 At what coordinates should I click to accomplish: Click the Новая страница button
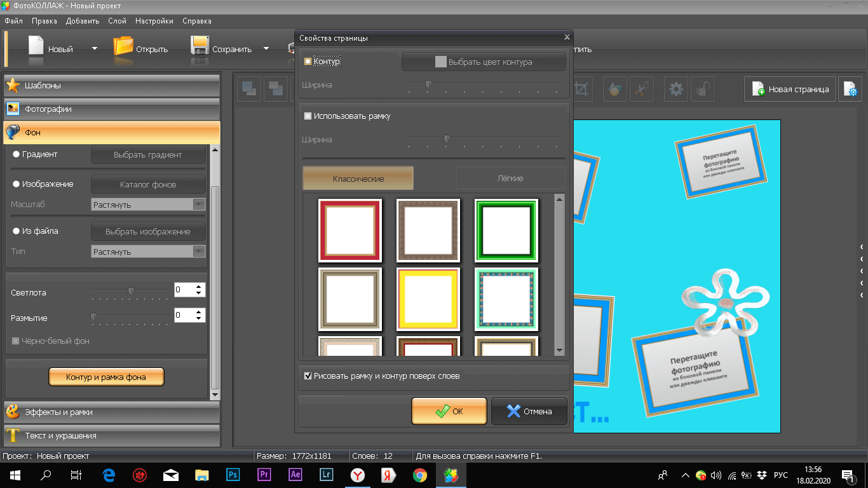[x=790, y=89]
